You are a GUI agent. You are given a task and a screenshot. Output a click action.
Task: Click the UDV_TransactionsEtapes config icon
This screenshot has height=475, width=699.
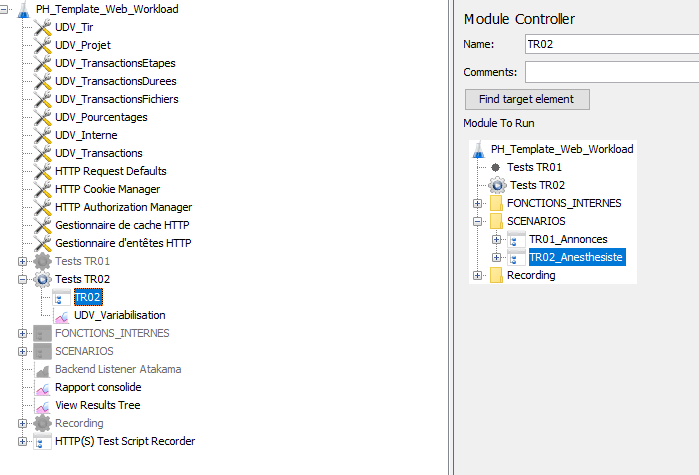click(x=42, y=63)
